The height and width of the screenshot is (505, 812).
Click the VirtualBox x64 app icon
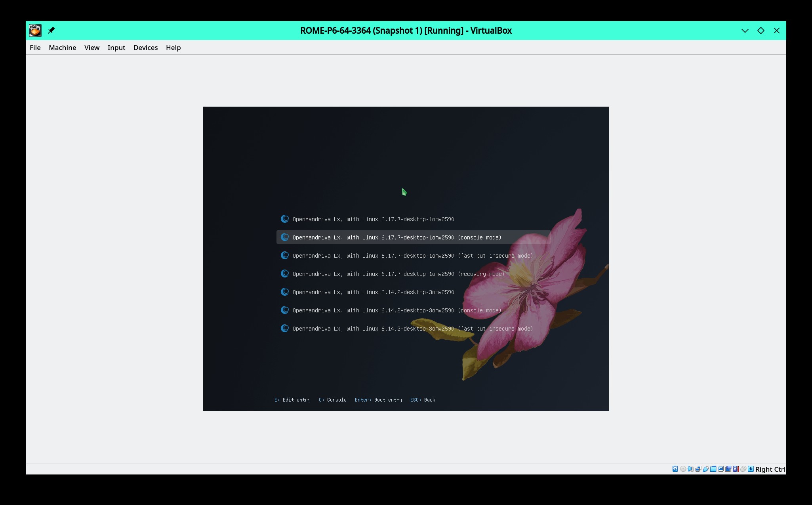[x=35, y=31]
